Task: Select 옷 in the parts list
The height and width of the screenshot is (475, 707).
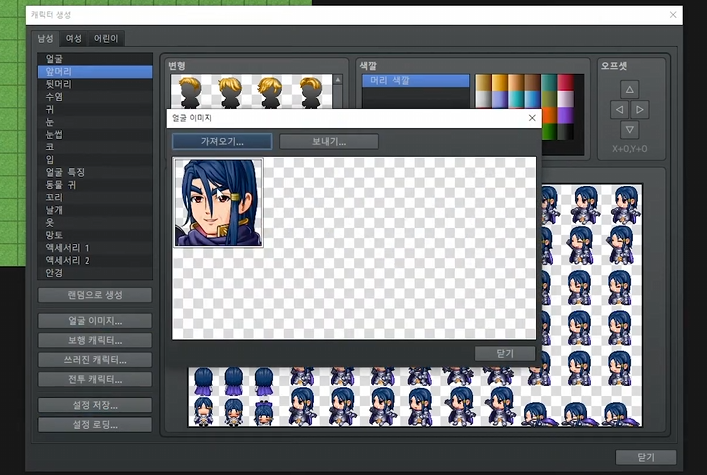Action: [x=95, y=222]
